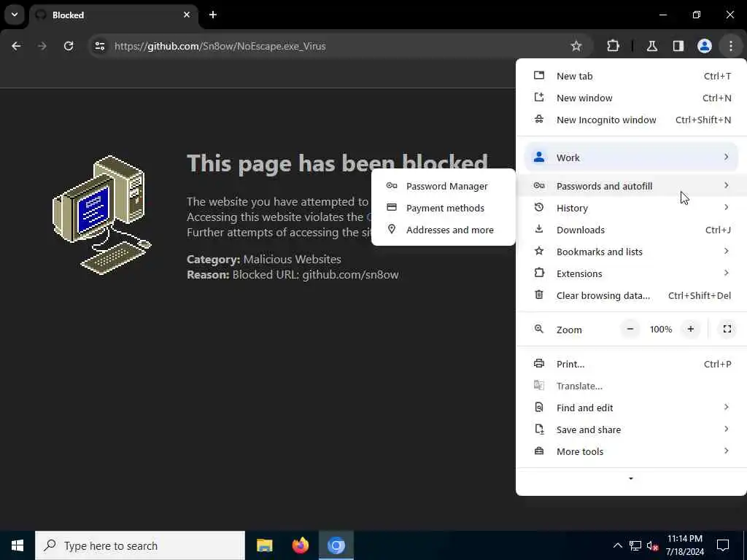747x560 pixels.
Task: Open Addresses and more from submenu
Action: pyautogui.click(x=444, y=230)
